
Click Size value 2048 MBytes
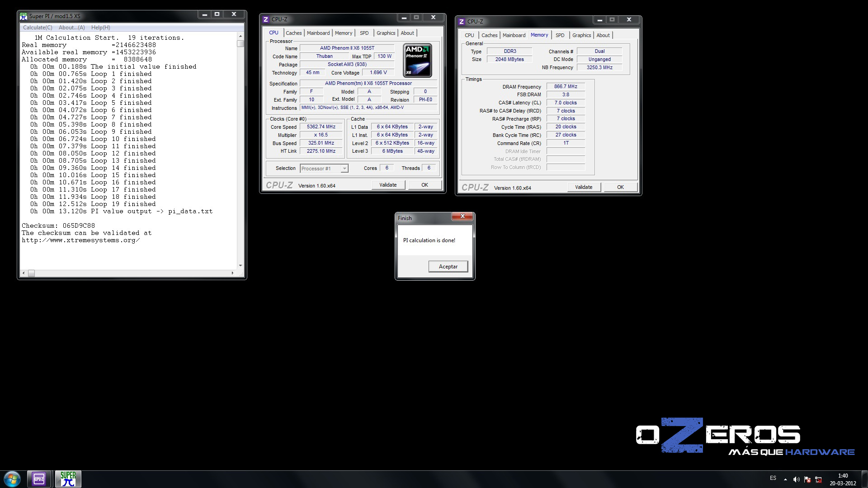coord(509,60)
